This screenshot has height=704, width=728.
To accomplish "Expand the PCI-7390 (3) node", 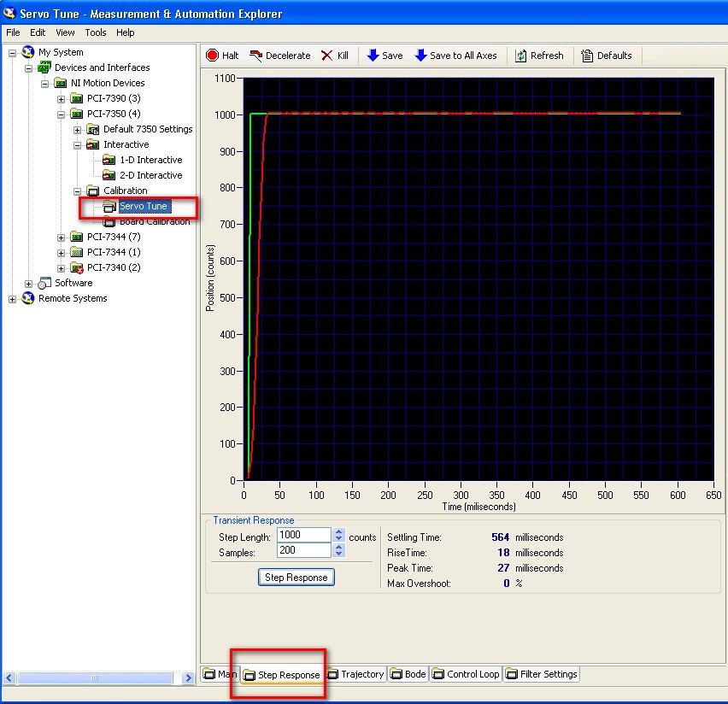I will click(62, 99).
